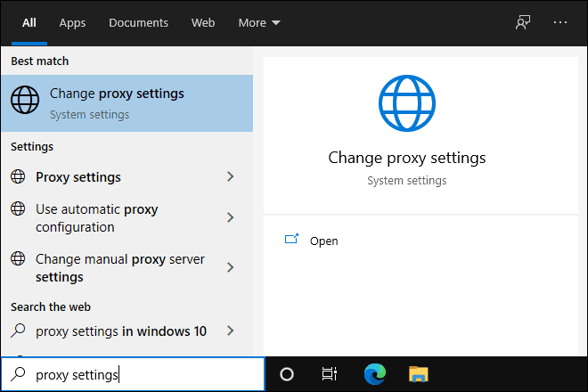
Task: Expand the proxy settings in windows 10 chevron
Action: pos(230,331)
